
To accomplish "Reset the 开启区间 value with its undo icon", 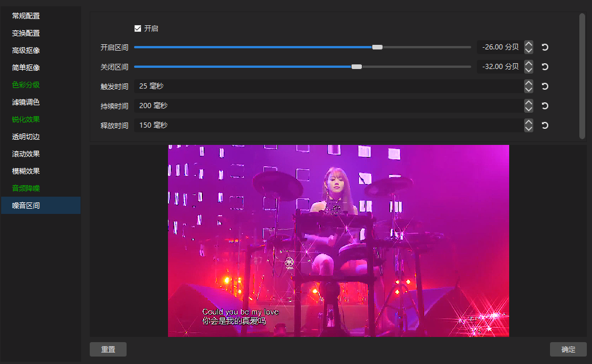I will [x=545, y=47].
